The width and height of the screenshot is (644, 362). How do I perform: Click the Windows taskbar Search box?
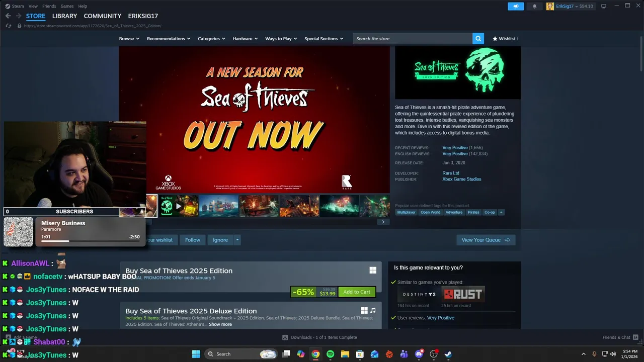point(242,354)
